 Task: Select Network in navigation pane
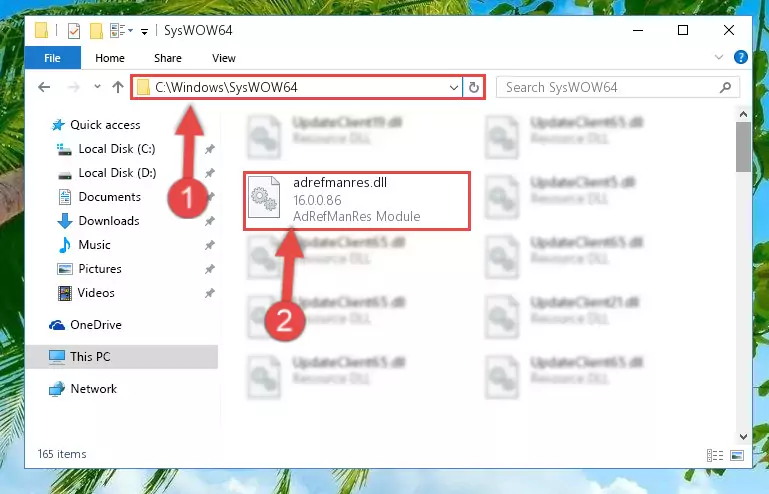(94, 389)
